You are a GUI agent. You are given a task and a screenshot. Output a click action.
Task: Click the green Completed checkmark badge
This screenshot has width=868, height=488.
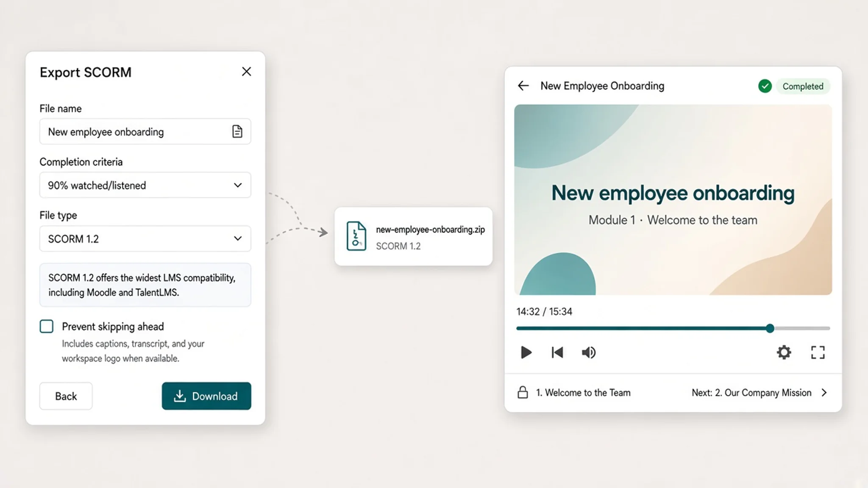tap(765, 86)
